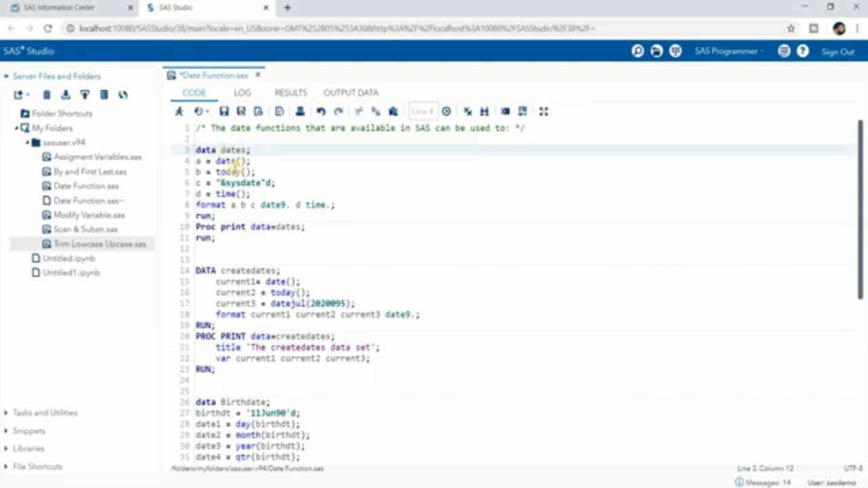The height and width of the screenshot is (488, 868).
Task: Click the Summary/program-flow icon beside Save As
Action: [258, 111]
